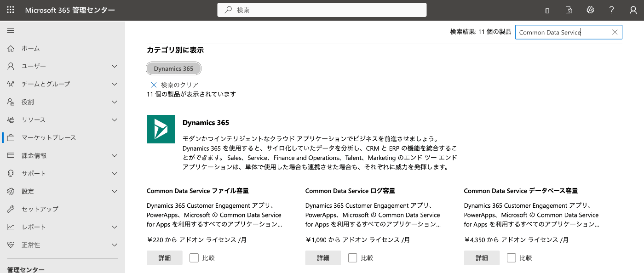Click the Dynamics 365 heading text
The image size is (644, 273).
[206, 123]
